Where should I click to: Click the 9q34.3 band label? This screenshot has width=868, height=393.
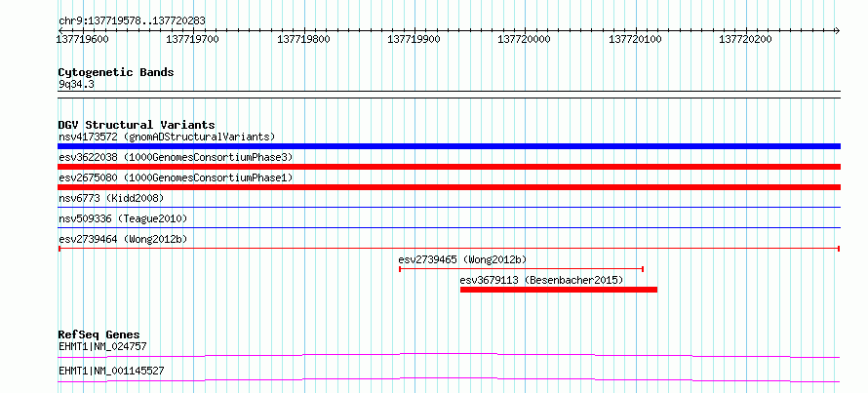tap(76, 84)
